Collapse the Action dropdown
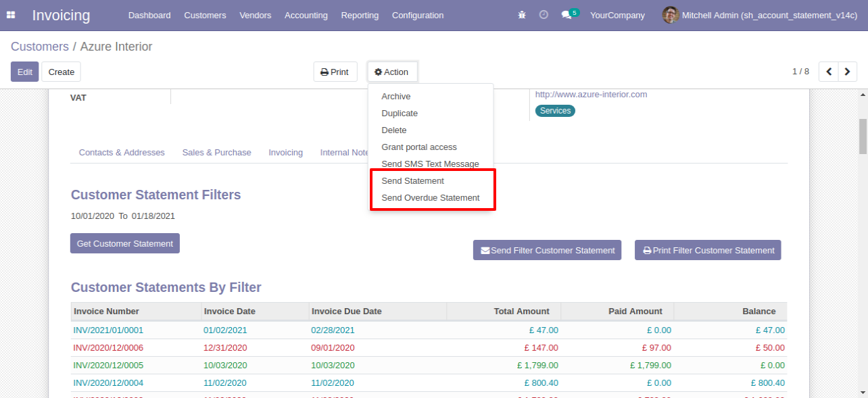Screen dimensions: 868x398 (392, 72)
